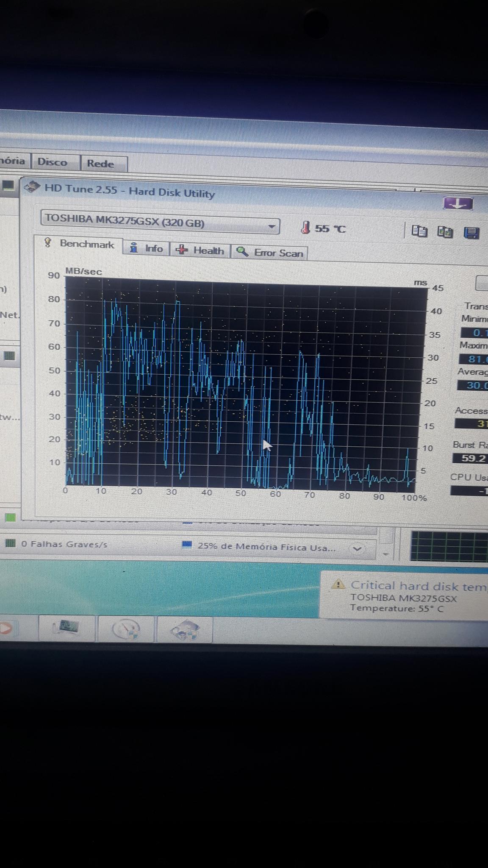Image resolution: width=488 pixels, height=868 pixels.
Task: Click the thermometer temperature icon
Action: tap(305, 228)
